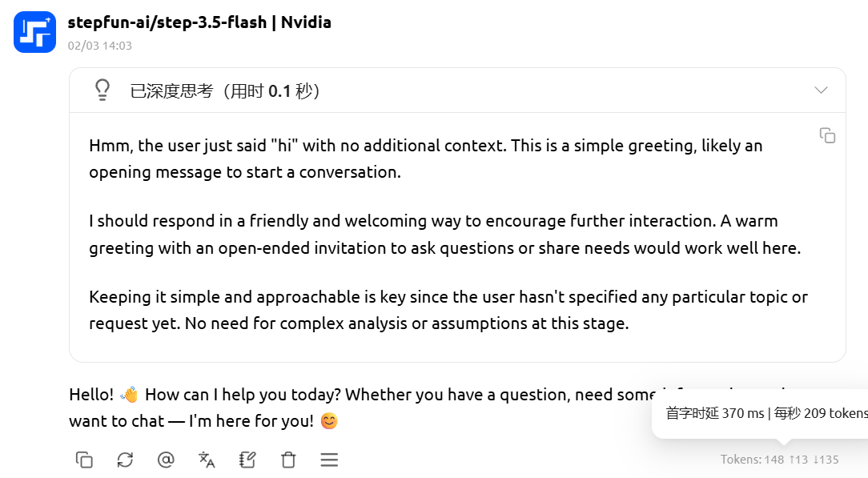
Task: Click the "Hmm, the user just said" paragraph
Action: click(x=425, y=159)
